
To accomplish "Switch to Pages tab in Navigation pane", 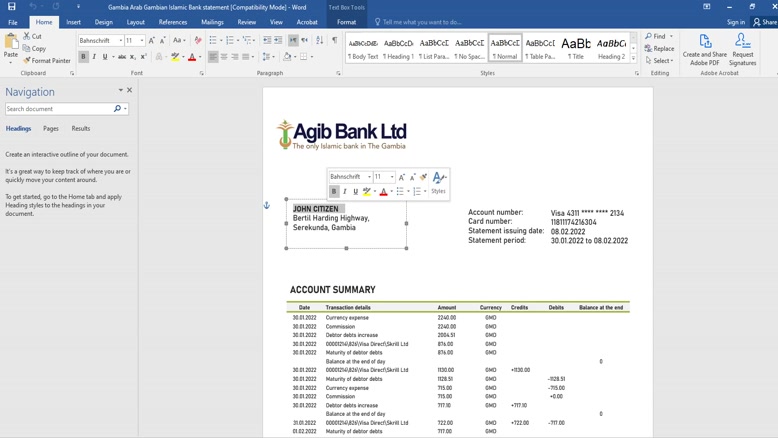I will (x=51, y=129).
